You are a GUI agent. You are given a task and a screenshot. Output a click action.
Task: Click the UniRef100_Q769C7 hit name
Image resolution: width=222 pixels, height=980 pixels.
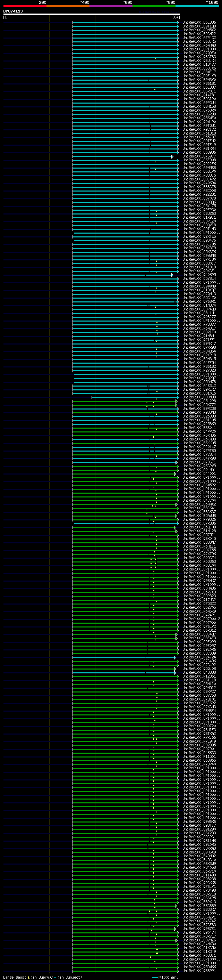pyautogui.click(x=199, y=156)
